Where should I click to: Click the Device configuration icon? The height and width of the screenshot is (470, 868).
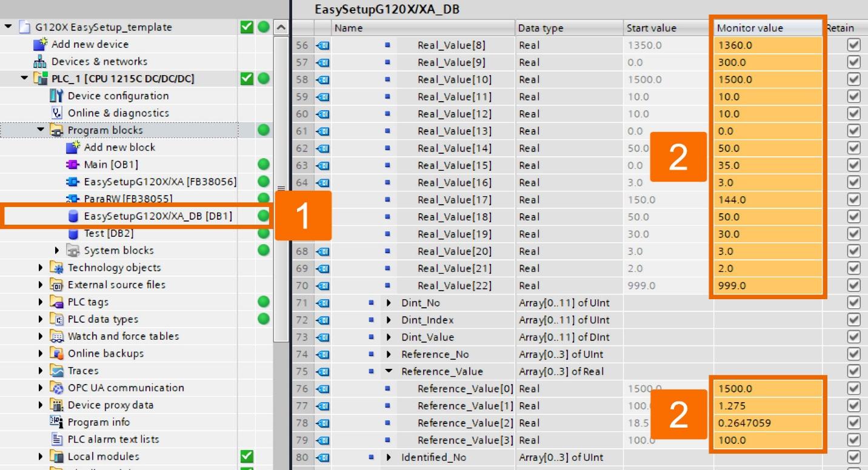pyautogui.click(x=56, y=96)
